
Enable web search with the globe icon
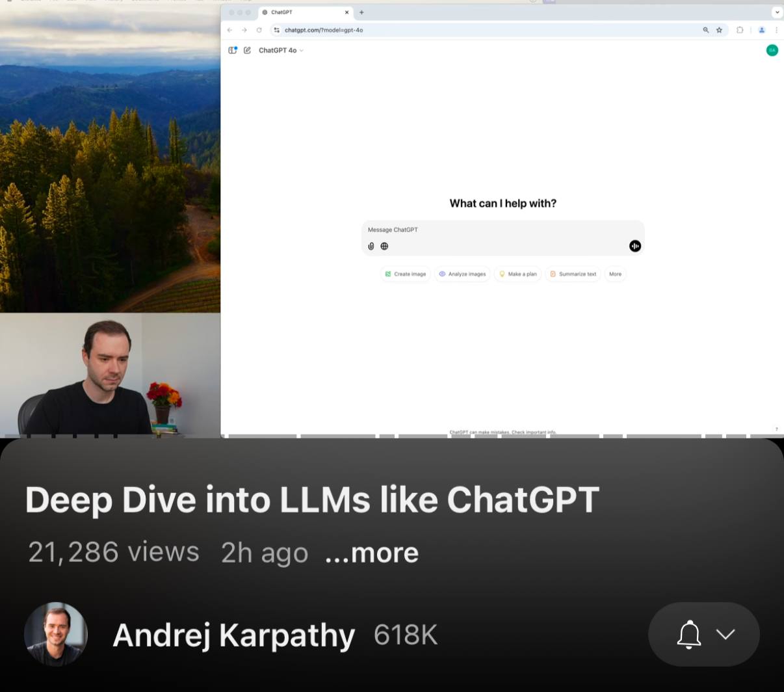coord(384,246)
